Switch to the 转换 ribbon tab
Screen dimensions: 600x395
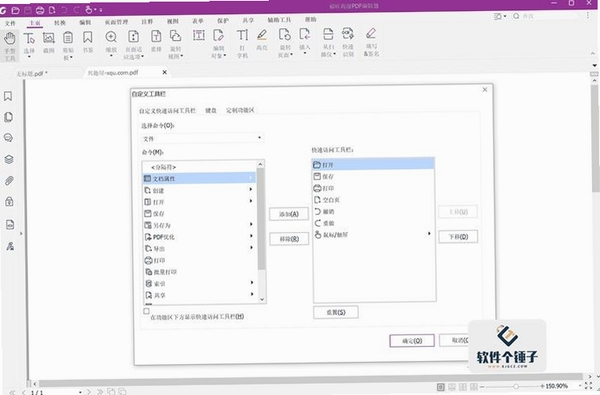pos(60,23)
